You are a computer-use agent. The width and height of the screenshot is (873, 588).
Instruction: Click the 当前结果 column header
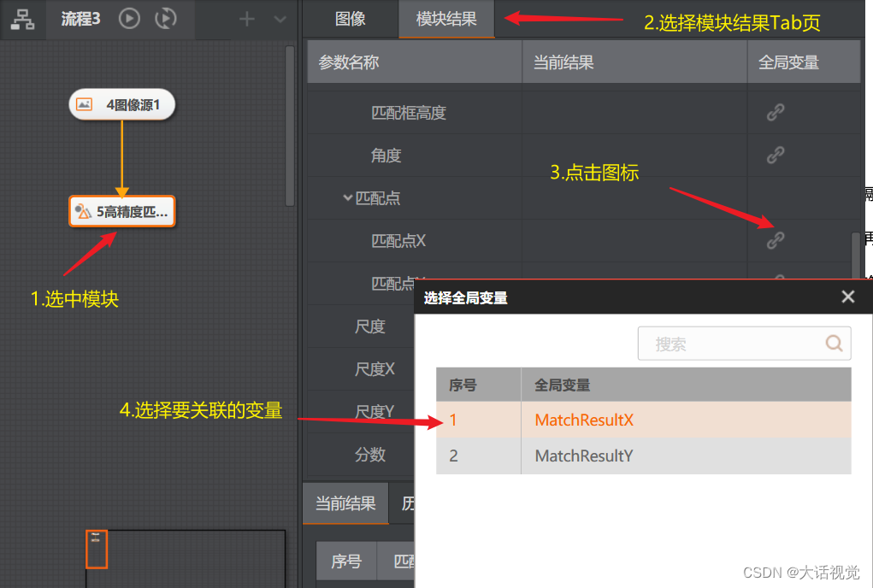[634, 62]
